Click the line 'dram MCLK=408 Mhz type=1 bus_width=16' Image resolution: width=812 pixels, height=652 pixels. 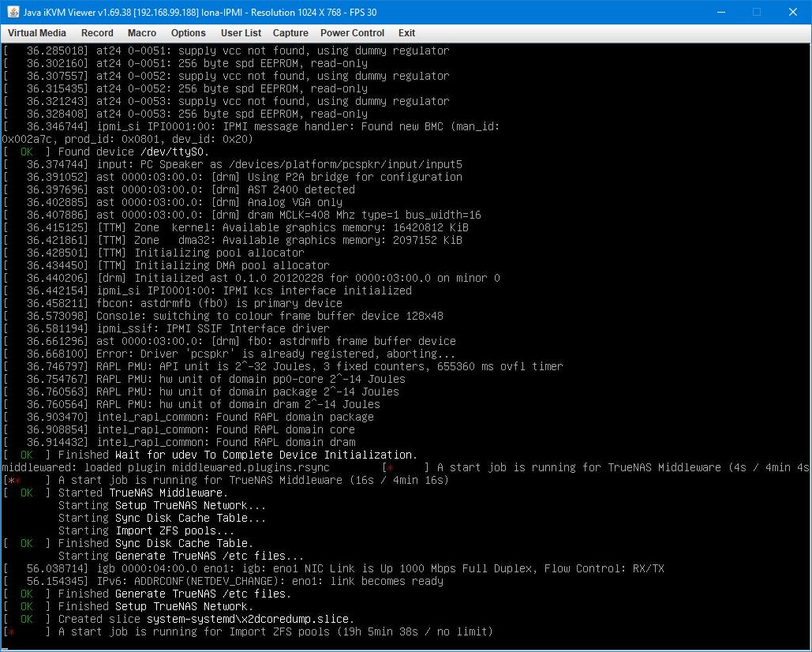(x=364, y=215)
